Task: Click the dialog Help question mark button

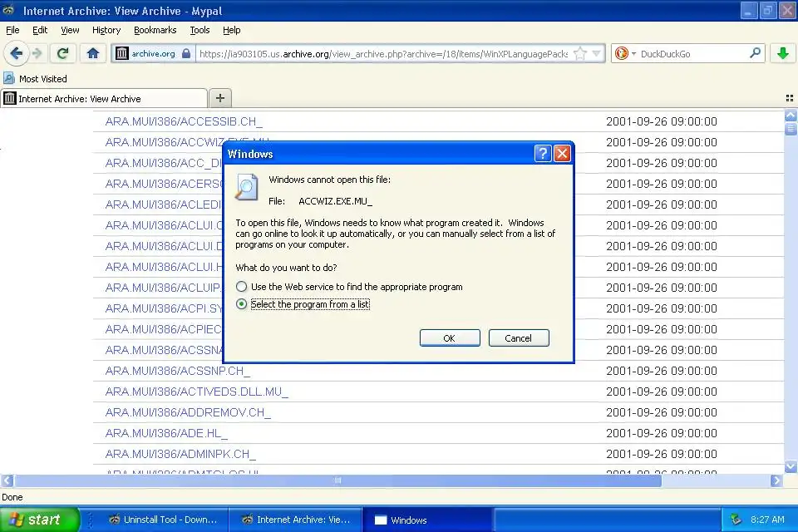Action: 543,153
